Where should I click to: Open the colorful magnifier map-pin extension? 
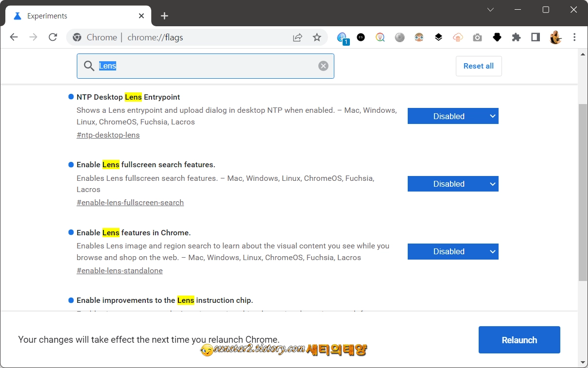(380, 37)
